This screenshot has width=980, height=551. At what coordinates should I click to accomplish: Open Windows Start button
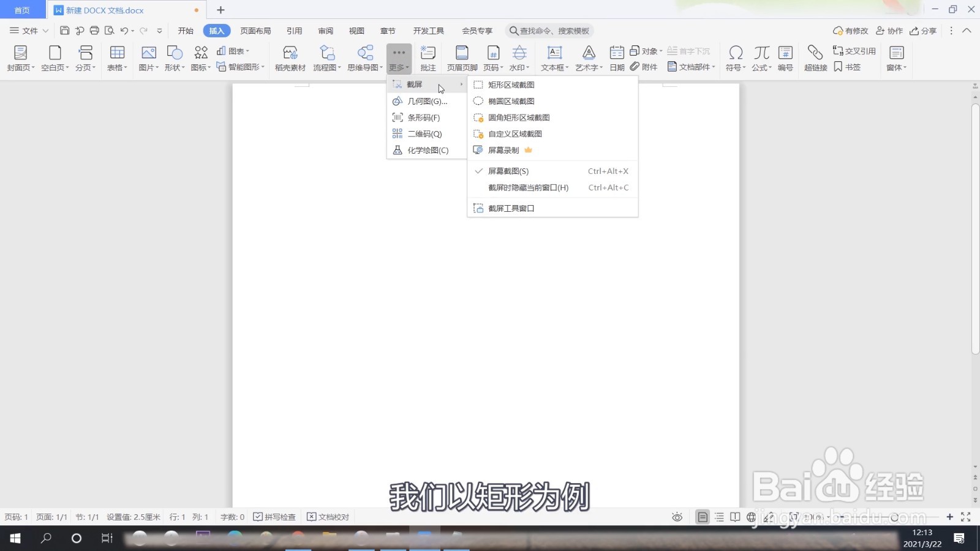click(x=15, y=538)
